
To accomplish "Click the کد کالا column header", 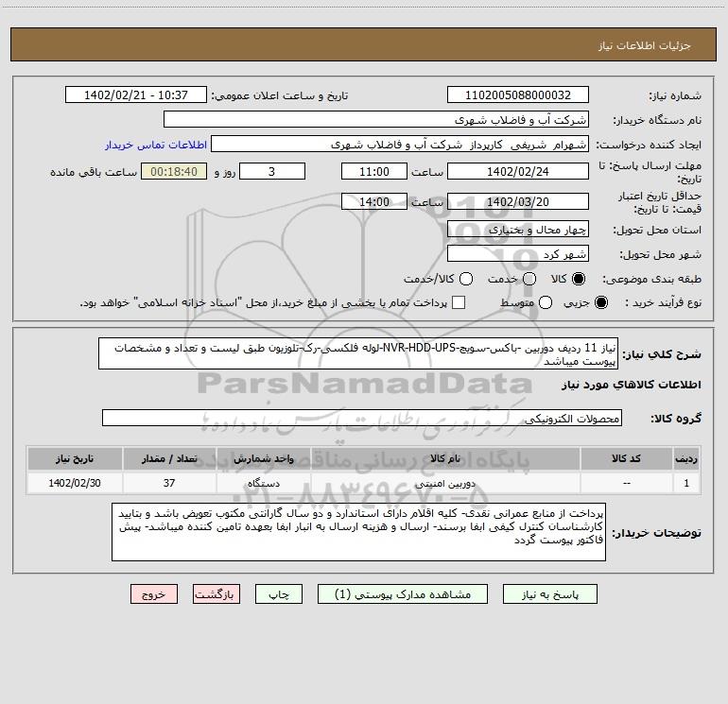I will [x=626, y=458].
